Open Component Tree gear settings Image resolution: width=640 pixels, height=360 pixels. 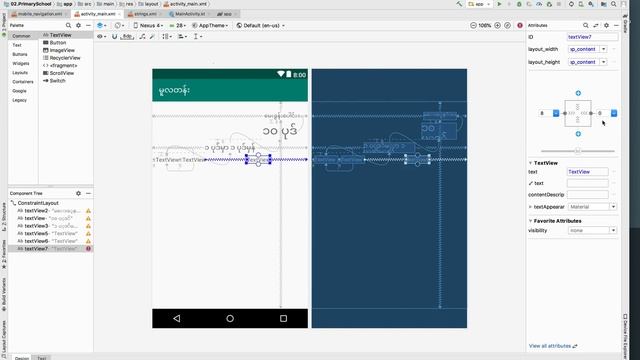(x=78, y=193)
